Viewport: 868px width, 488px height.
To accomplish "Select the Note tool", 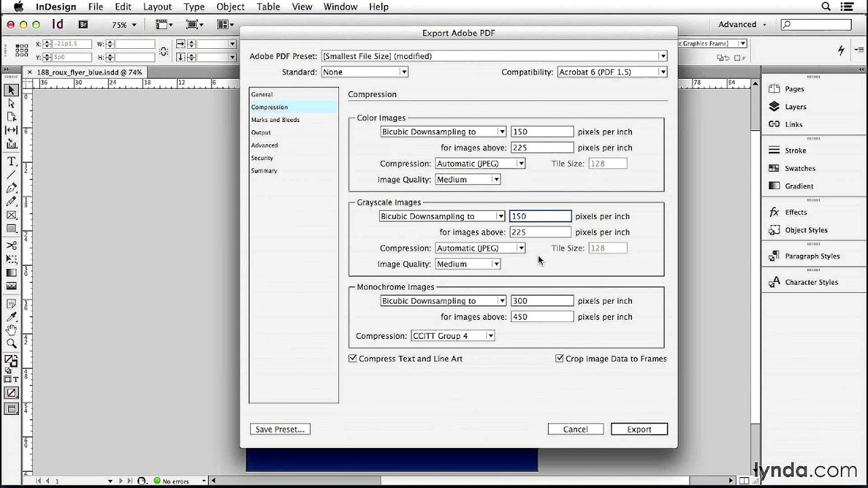I will tap(12, 303).
